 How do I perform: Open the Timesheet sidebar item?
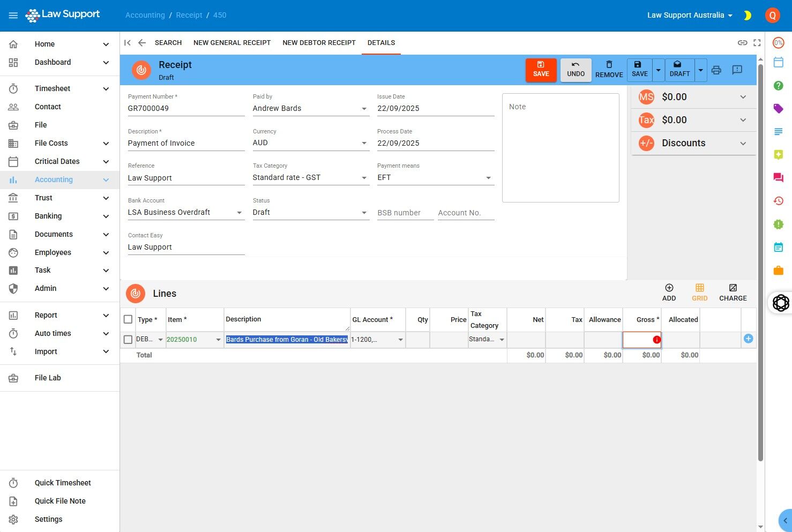[x=60, y=89]
